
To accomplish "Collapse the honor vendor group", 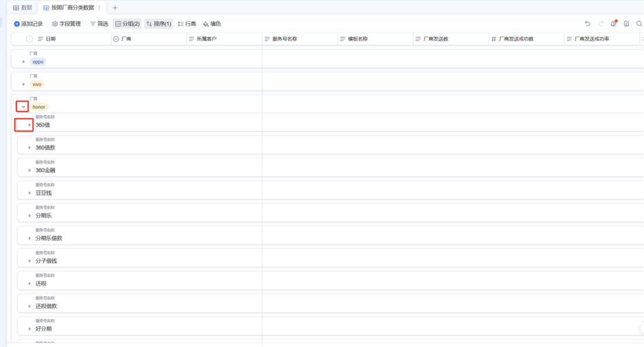I will tap(23, 107).
